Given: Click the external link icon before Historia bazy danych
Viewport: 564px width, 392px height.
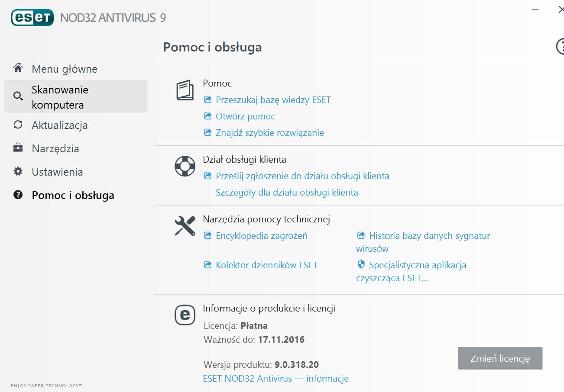Looking at the screenshot, I should click(361, 236).
